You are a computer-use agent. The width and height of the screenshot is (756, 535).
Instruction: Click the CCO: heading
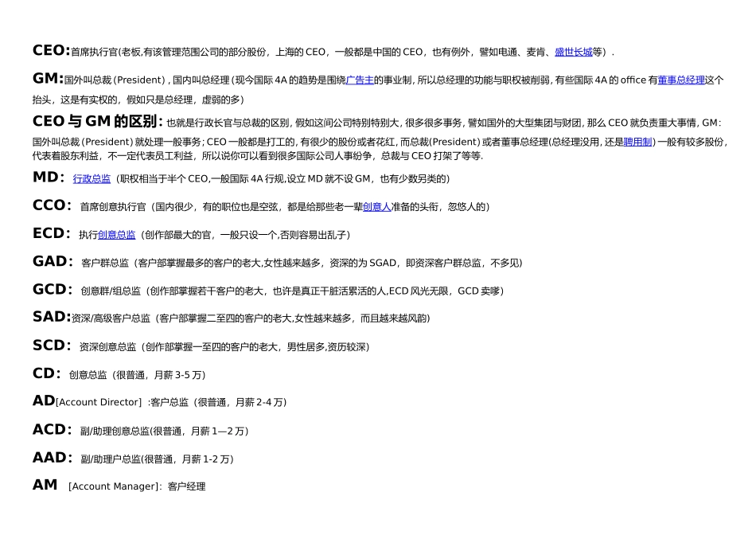pyautogui.click(x=52, y=205)
